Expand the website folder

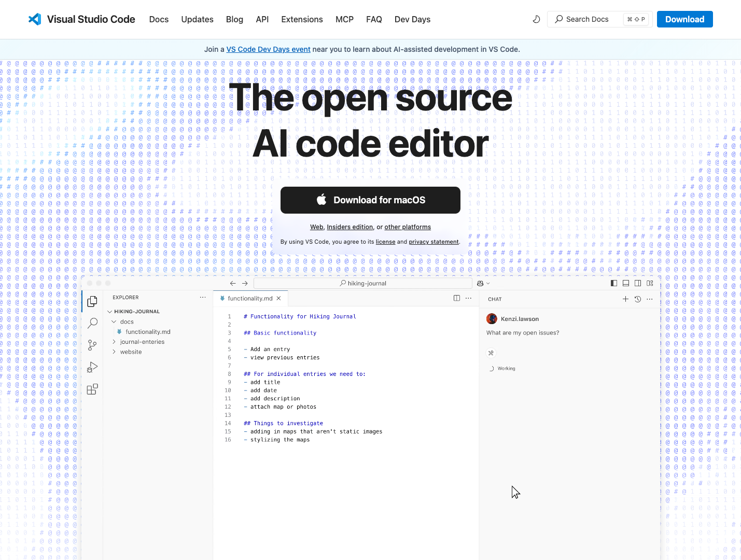pyautogui.click(x=131, y=352)
